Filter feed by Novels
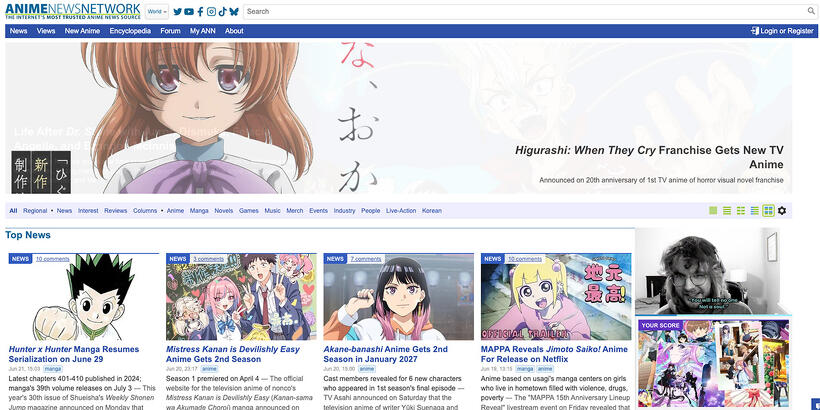This screenshot has height=410, width=820. click(x=224, y=211)
